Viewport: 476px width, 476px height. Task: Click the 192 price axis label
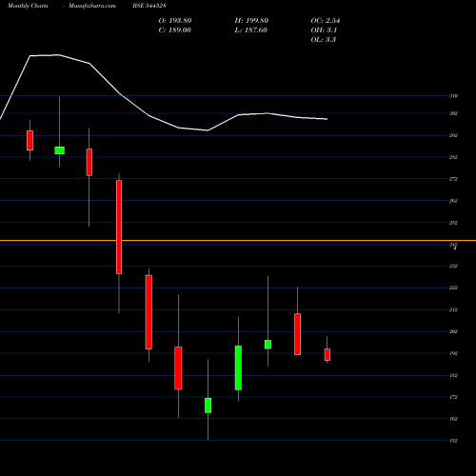[x=453, y=353]
